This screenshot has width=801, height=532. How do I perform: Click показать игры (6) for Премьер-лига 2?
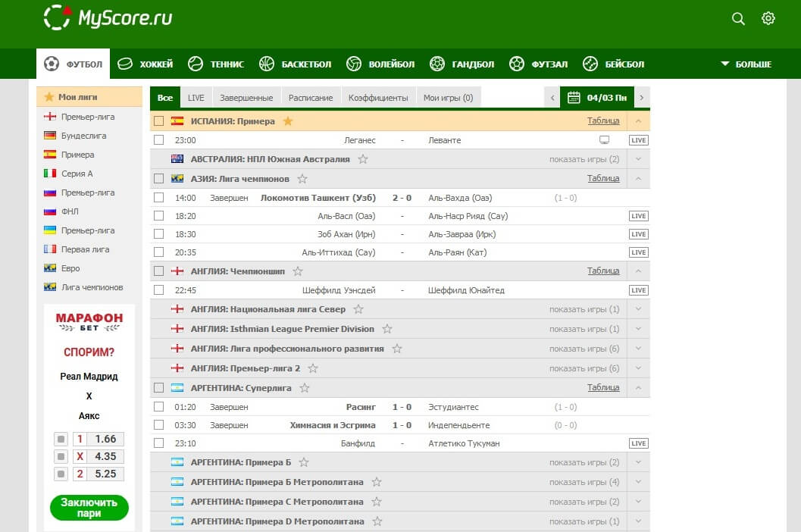tap(584, 368)
